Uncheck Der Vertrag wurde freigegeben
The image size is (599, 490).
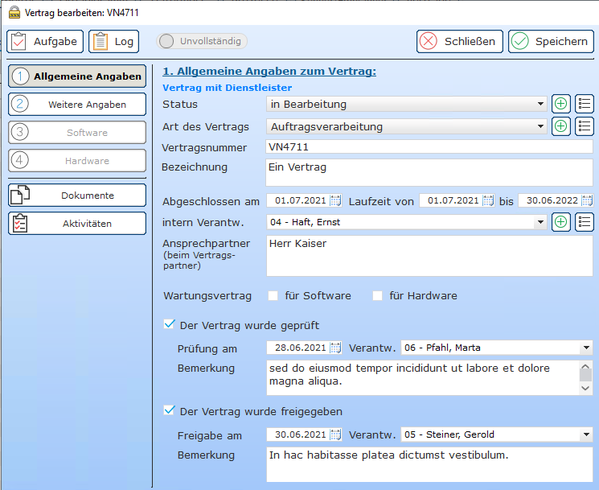point(169,411)
